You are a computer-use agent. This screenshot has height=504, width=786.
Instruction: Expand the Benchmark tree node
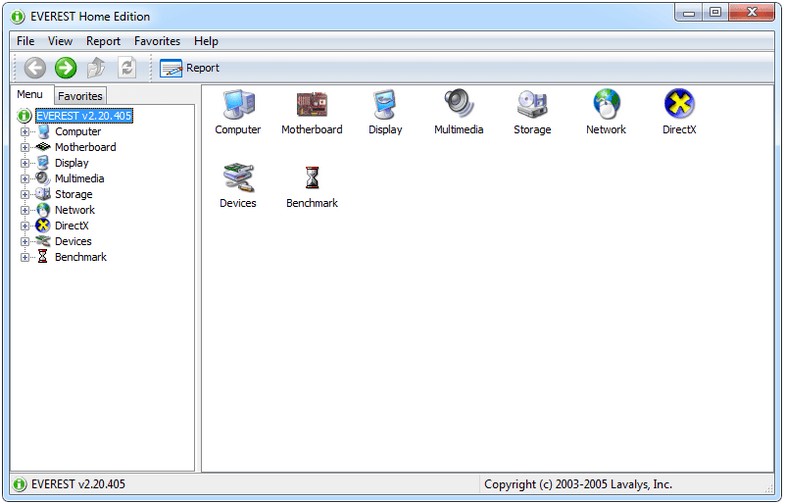(x=24, y=257)
